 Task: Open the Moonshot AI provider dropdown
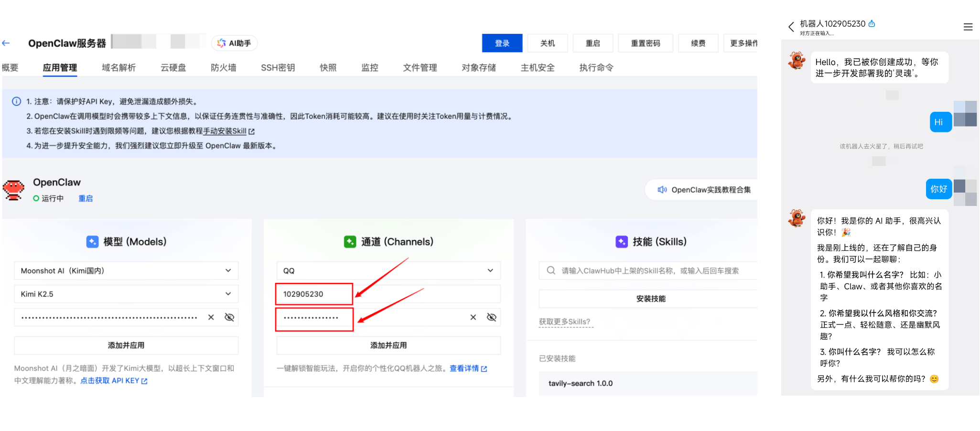click(x=126, y=270)
